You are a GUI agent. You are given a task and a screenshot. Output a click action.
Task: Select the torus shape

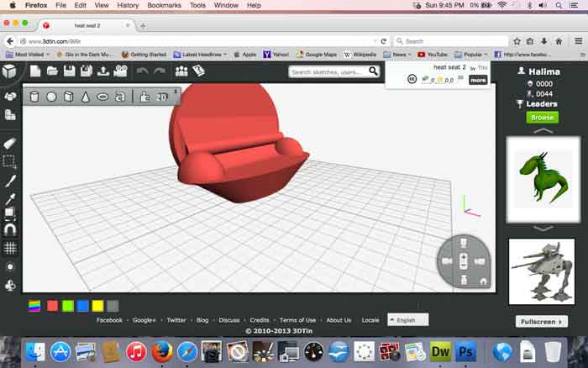pyautogui.click(x=102, y=97)
